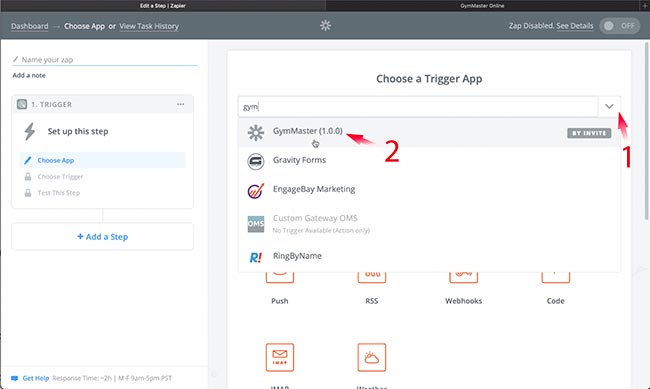The width and height of the screenshot is (650, 389).
Task: Expand the trigger app dropdown chevron
Action: (609, 106)
